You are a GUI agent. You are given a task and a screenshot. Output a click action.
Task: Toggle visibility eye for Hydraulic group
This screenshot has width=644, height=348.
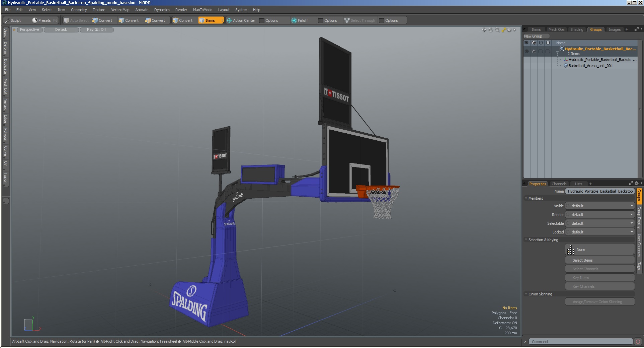[527, 52]
